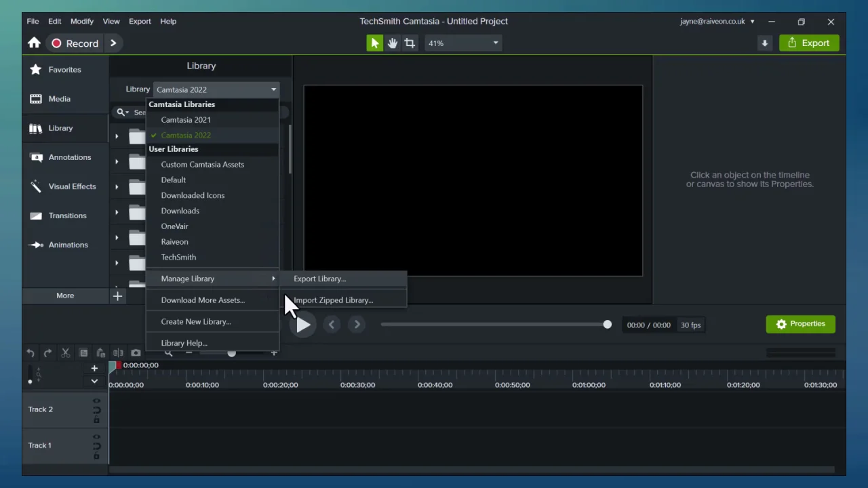This screenshot has width=868, height=488.
Task: Click the timeline zoom magnifier icon
Action: 168,352
